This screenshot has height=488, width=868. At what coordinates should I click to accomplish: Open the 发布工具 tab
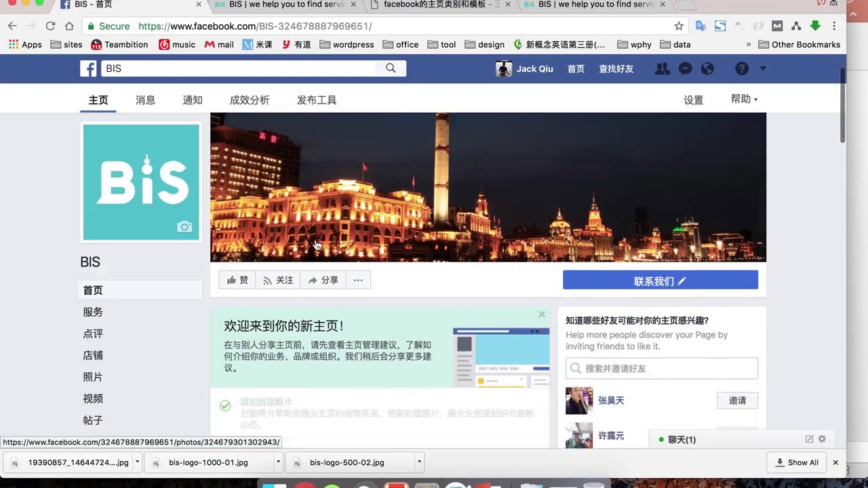click(x=317, y=100)
